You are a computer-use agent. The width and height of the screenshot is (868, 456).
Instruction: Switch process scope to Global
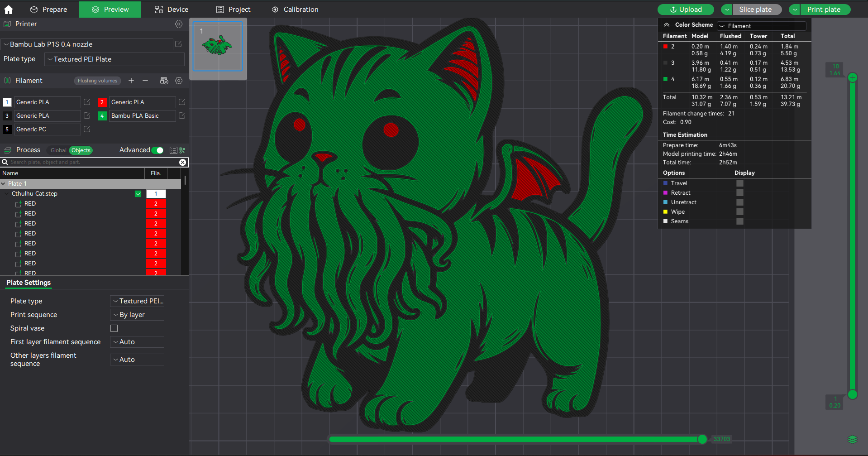pos(58,150)
